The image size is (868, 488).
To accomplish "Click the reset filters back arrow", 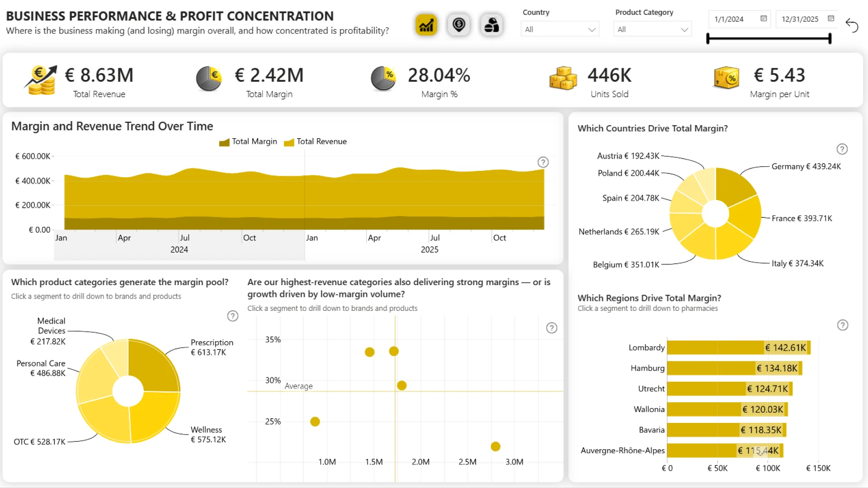I will [852, 26].
